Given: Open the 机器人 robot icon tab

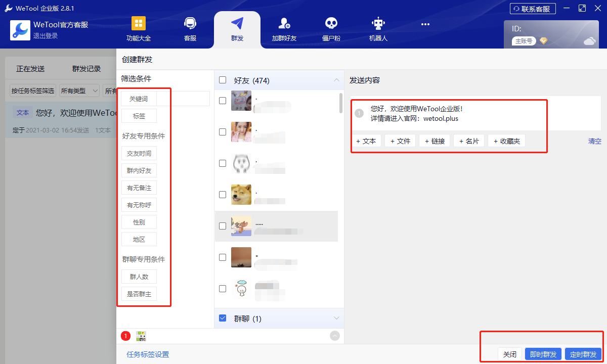Looking at the screenshot, I should (378, 23).
